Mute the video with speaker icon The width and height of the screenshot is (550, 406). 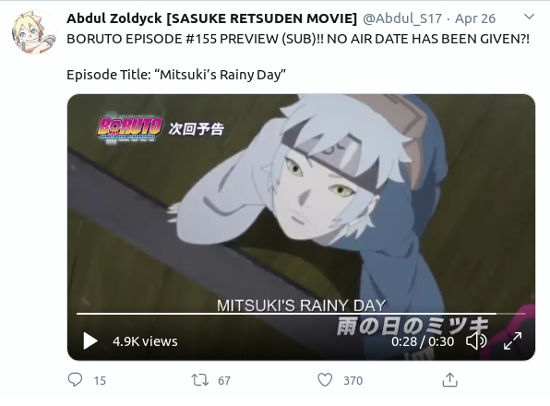click(476, 341)
